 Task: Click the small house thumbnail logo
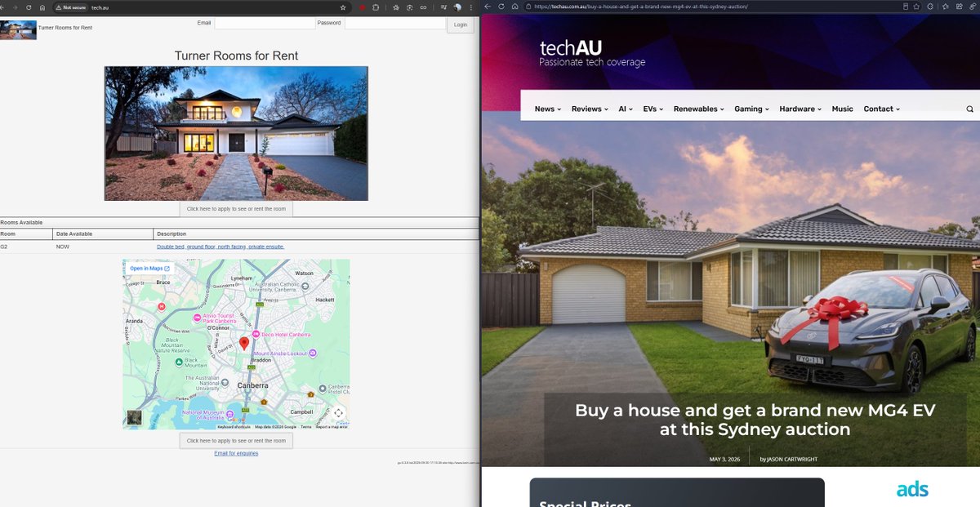[x=19, y=30]
